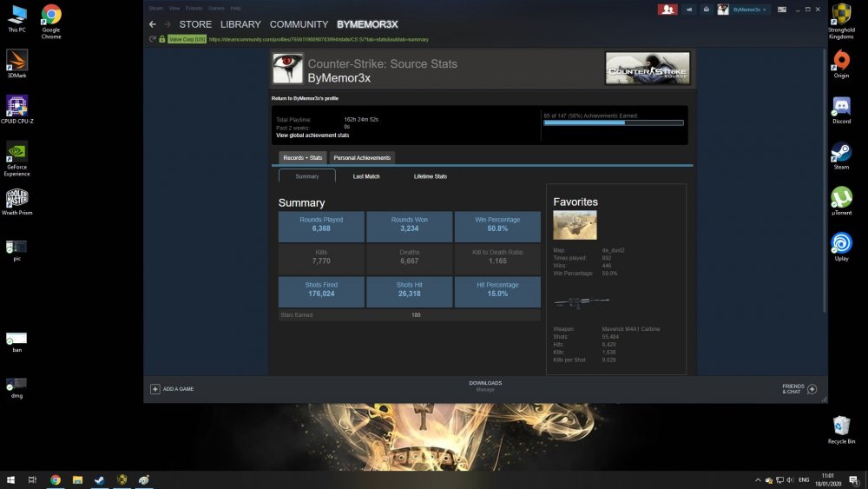Open Discord from desktop shortcut
The height and width of the screenshot is (489, 868).
pyautogui.click(x=840, y=109)
